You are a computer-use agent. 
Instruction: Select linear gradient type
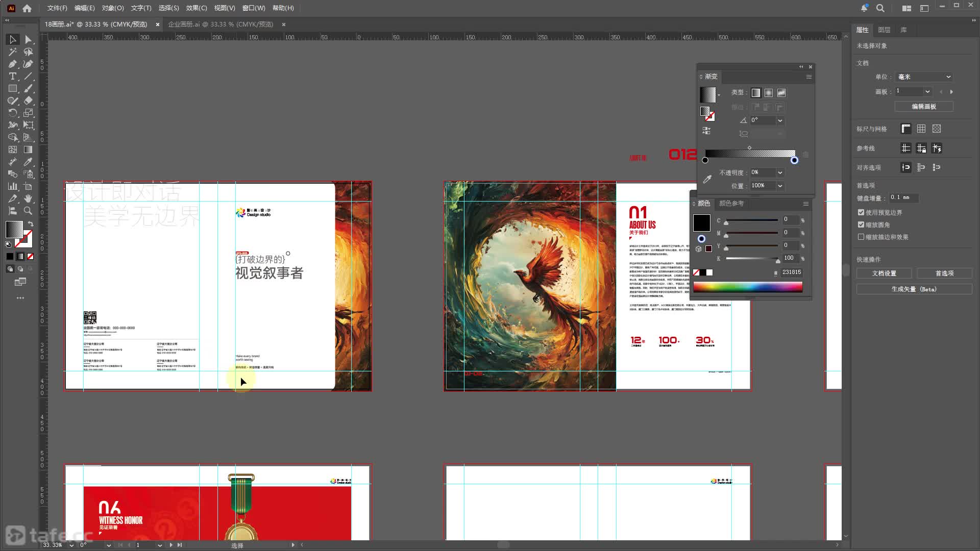pyautogui.click(x=756, y=93)
